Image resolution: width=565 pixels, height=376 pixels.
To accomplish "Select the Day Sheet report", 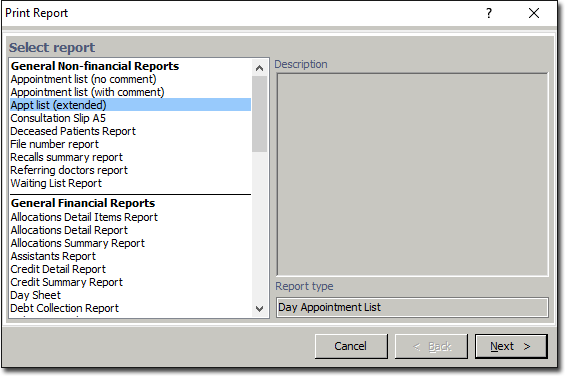I will point(35,295).
